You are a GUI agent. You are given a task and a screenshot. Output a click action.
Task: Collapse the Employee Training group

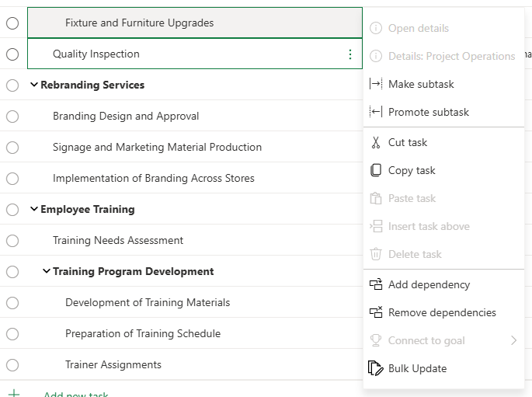tap(34, 209)
